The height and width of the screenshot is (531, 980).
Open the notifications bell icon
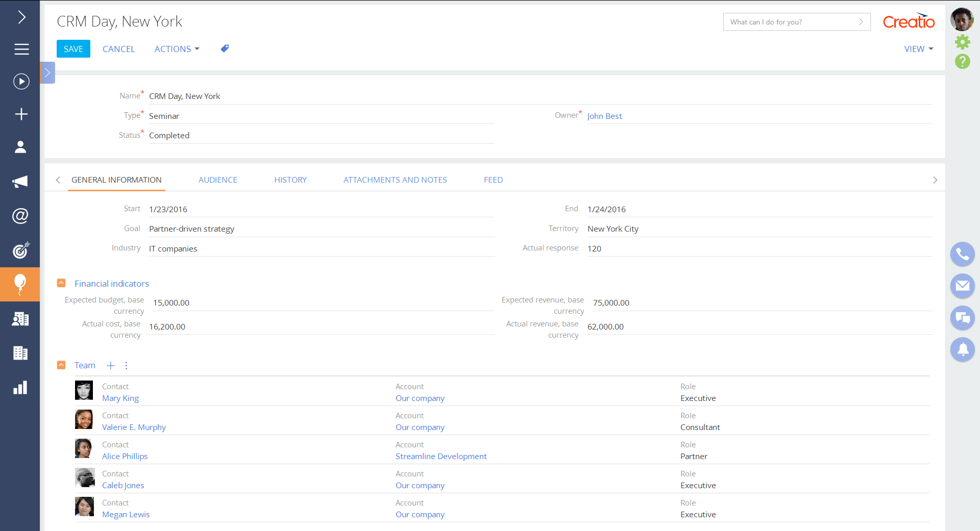[x=962, y=349]
